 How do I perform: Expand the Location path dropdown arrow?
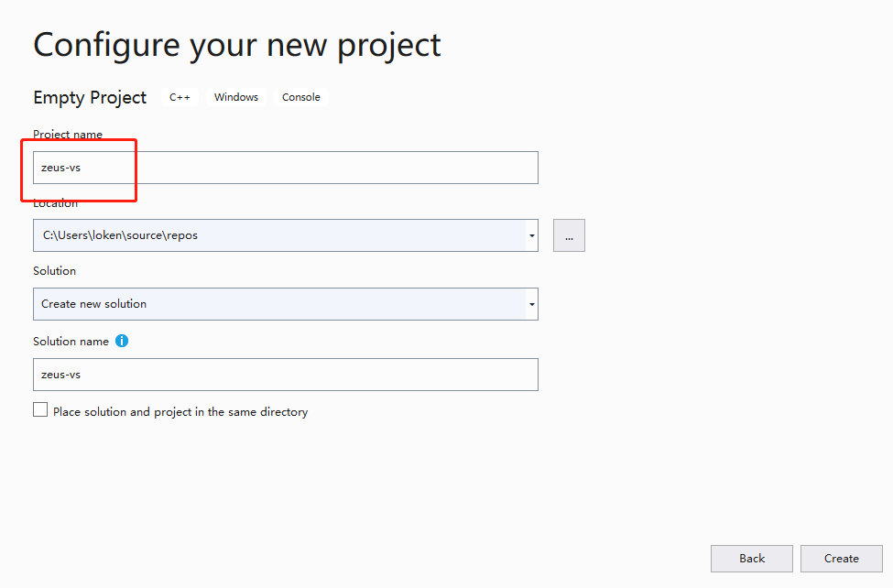click(532, 235)
